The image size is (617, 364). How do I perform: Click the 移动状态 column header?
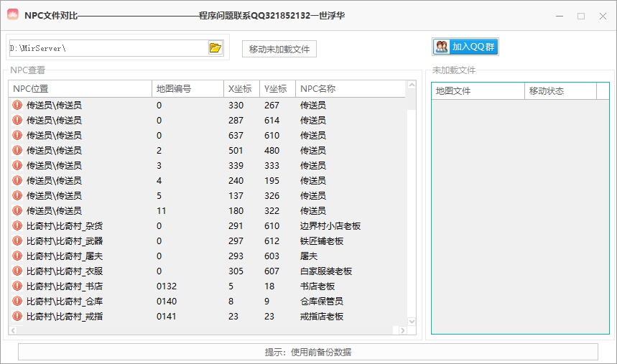pyautogui.click(x=560, y=91)
